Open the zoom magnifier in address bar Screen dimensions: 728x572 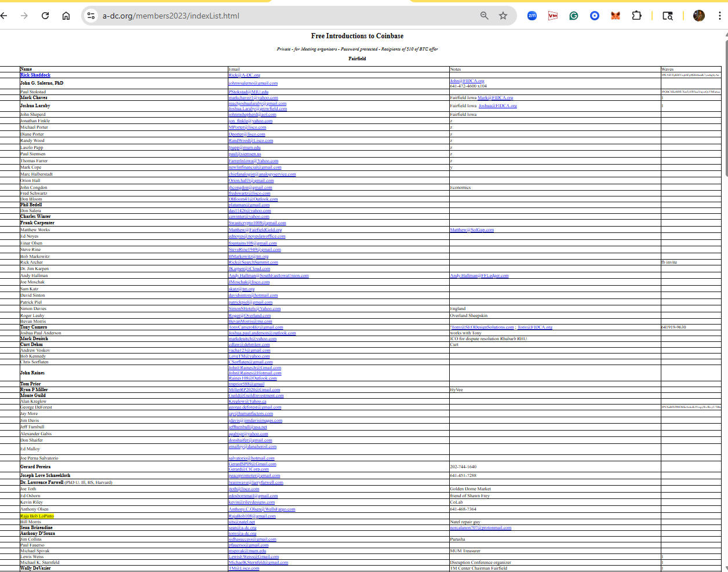point(485,16)
